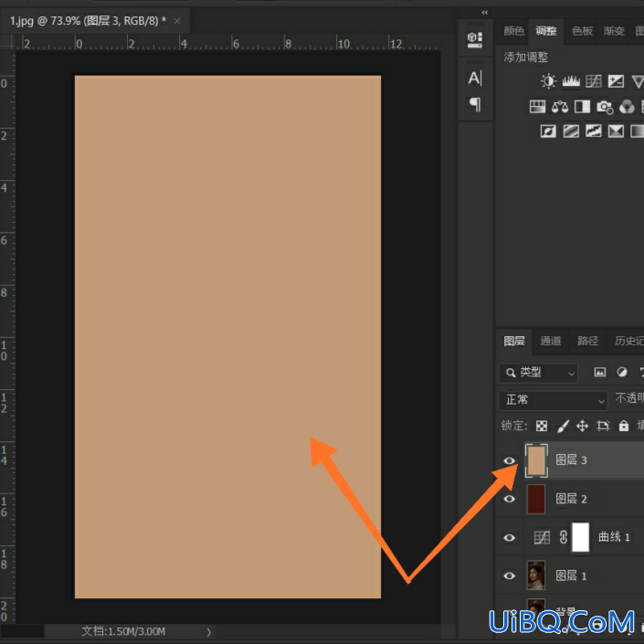Toggle pixel layer filter icon
The image size is (644, 644).
coord(600,373)
